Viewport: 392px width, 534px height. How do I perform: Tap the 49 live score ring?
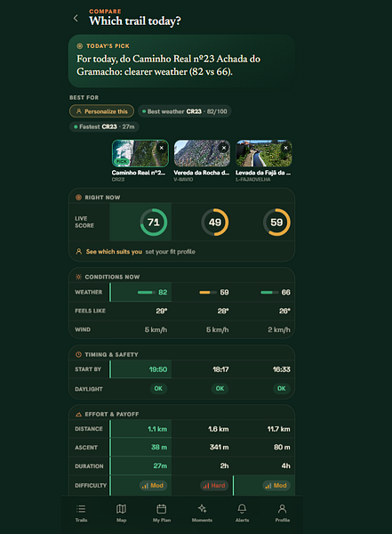(x=215, y=222)
